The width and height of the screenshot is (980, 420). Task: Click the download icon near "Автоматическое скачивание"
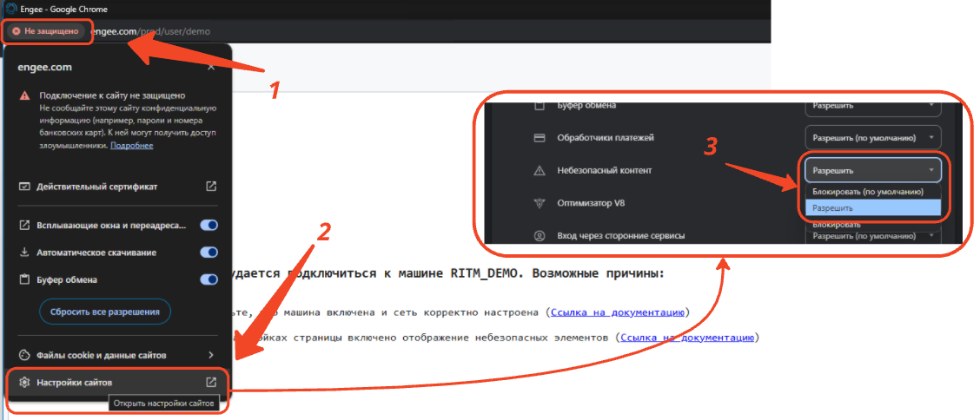point(24,253)
